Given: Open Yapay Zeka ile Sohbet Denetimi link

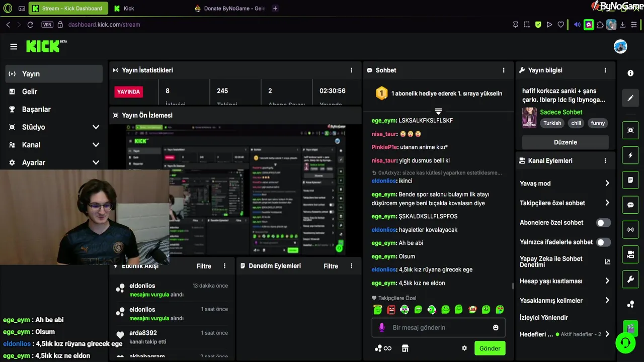Looking at the screenshot, I should pyautogui.click(x=565, y=262).
